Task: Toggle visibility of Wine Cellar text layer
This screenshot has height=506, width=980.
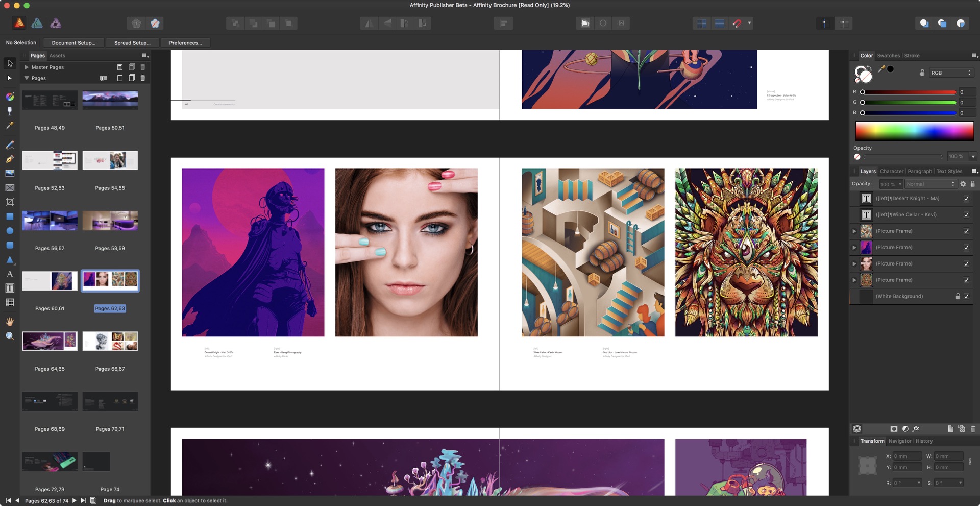Action: [966, 214]
